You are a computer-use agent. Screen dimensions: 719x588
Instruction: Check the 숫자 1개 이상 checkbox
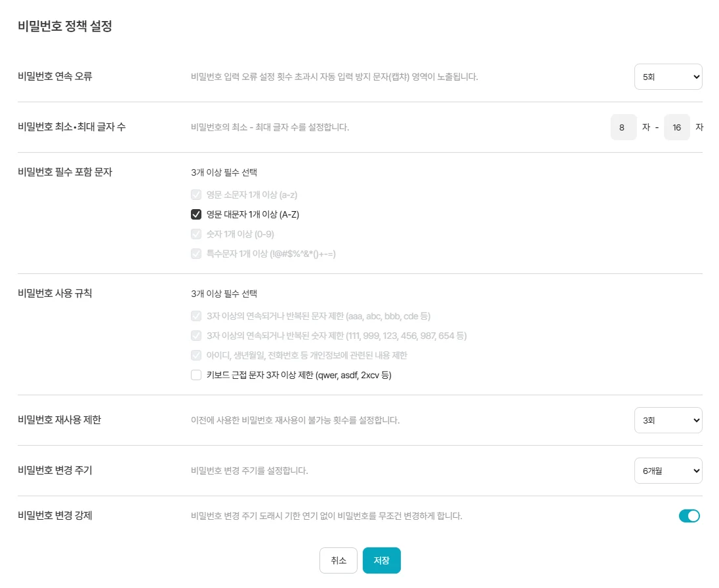(196, 234)
